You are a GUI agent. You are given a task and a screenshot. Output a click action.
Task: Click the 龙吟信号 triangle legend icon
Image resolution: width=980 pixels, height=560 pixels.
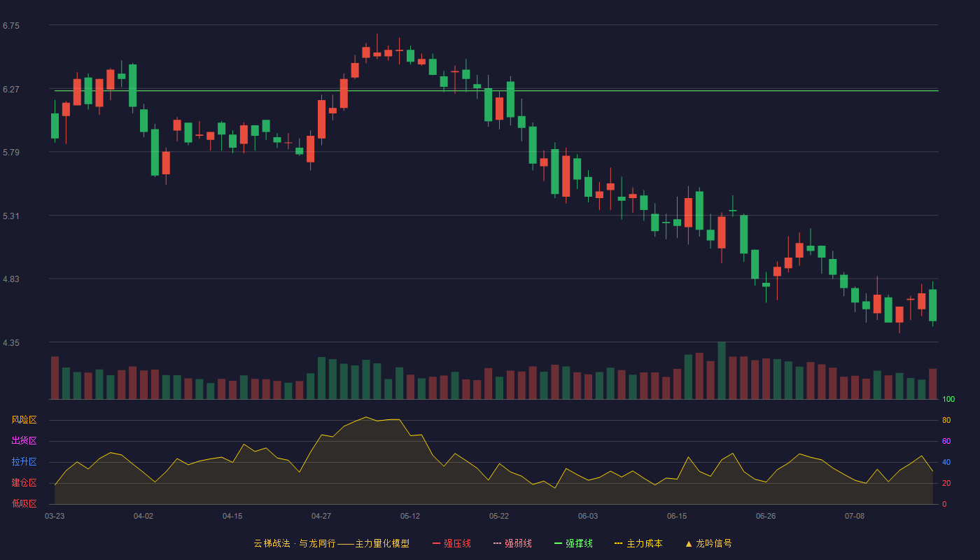[689, 543]
